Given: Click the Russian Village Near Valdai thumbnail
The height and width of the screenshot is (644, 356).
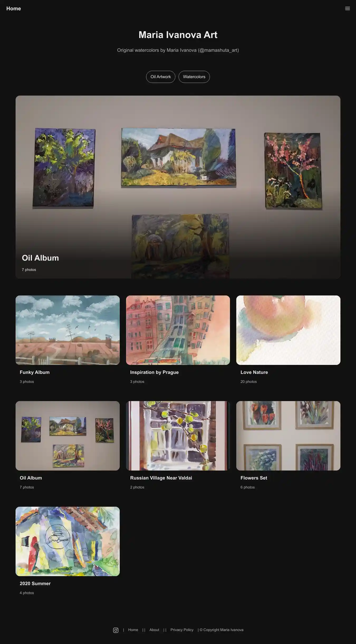Looking at the screenshot, I should click(x=178, y=436).
